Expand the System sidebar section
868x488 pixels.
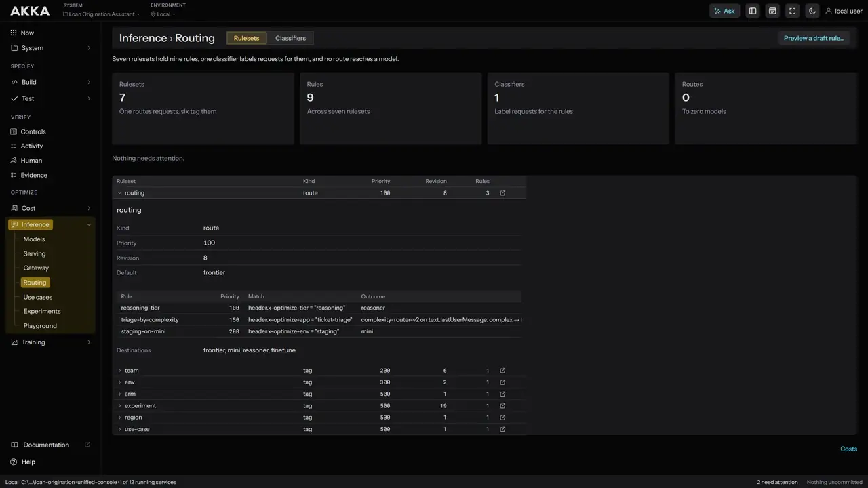click(89, 48)
